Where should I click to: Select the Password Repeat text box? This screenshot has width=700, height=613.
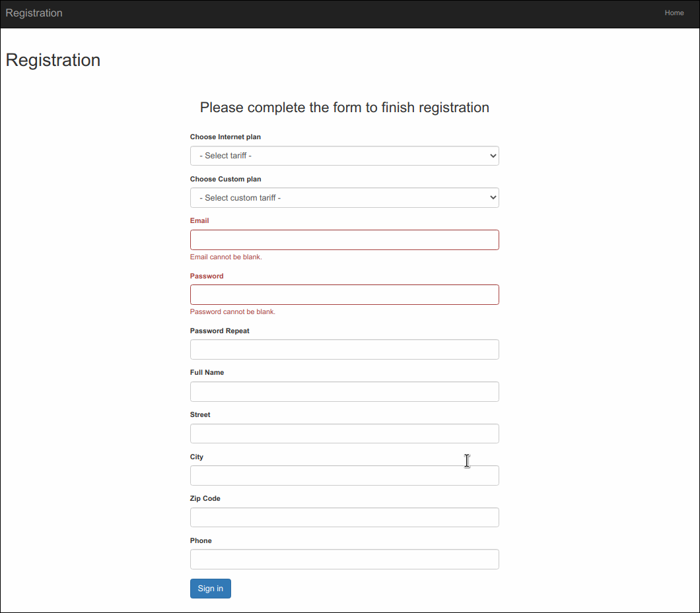(344, 350)
